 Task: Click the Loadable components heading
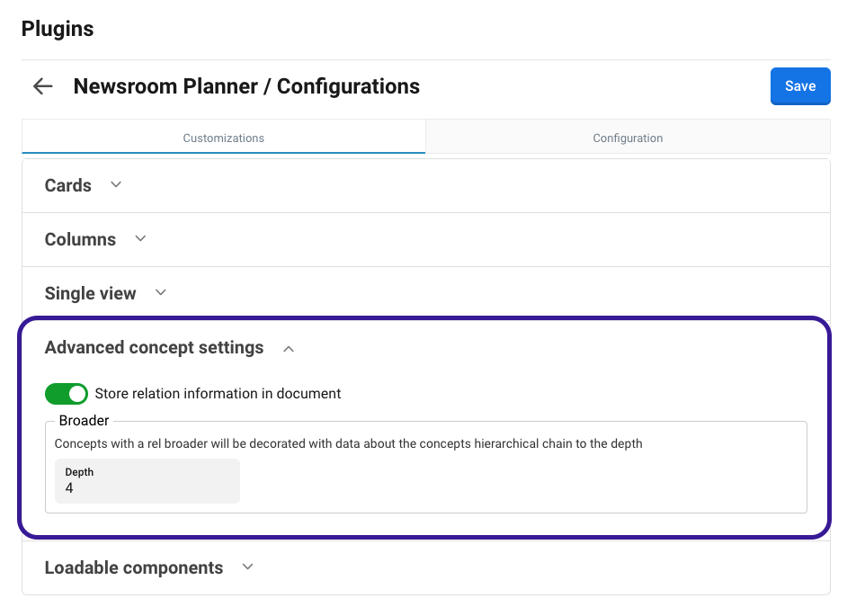pos(133,567)
